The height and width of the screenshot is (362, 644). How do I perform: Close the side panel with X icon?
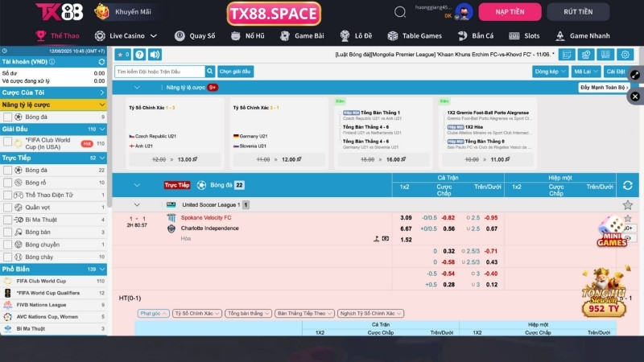(635, 97)
